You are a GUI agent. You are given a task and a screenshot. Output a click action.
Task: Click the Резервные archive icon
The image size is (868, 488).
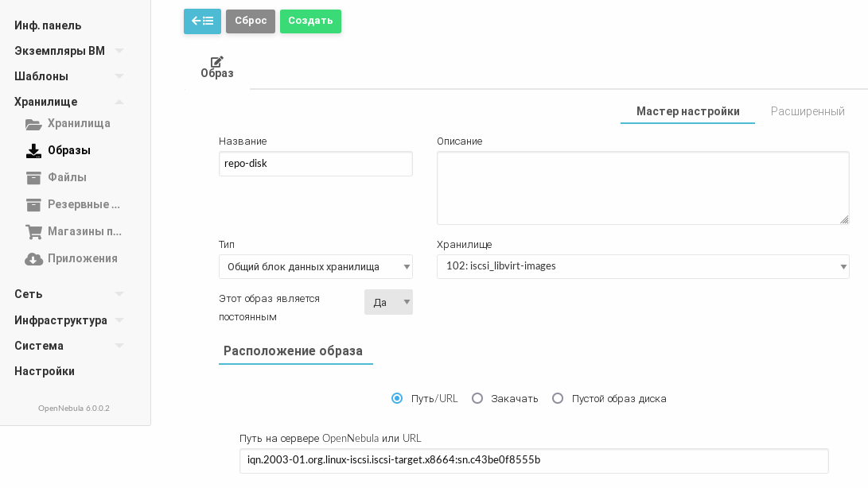33,205
